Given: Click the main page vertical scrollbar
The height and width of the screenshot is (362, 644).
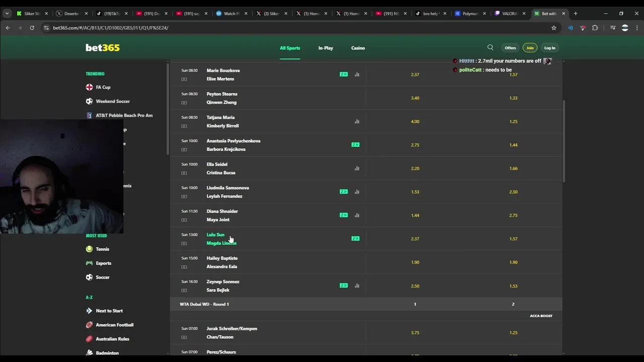Looking at the screenshot, I should 563,141.
